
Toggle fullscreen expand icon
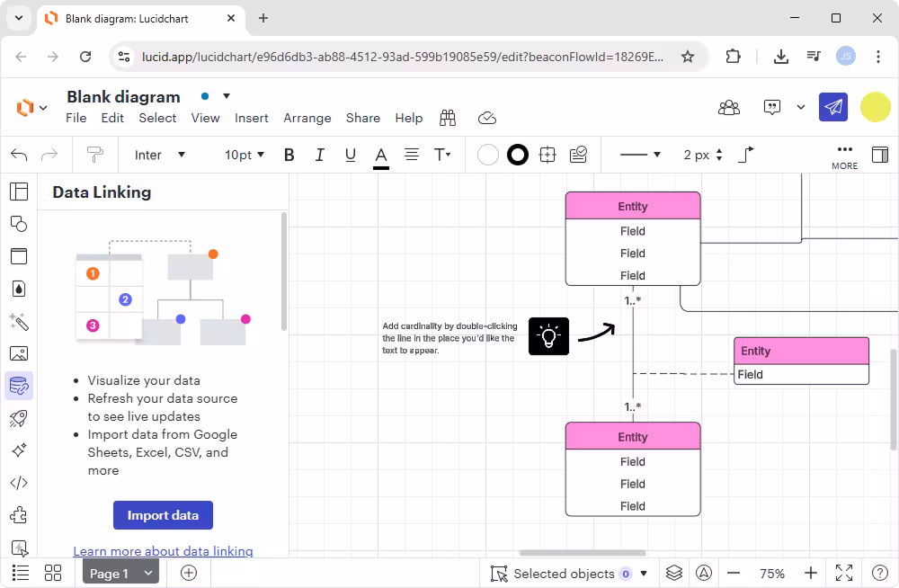(844, 573)
